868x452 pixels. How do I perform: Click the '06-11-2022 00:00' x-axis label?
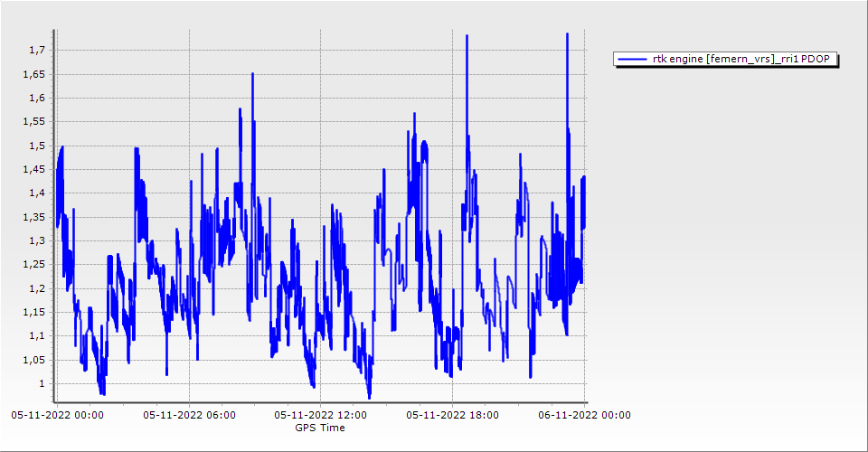tap(585, 416)
